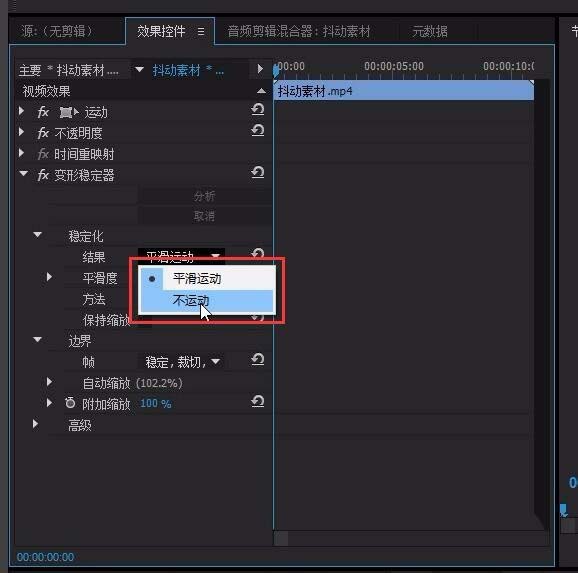The height and width of the screenshot is (573, 578).
Task: Click the horizontal zoom scrollbar handle
Action: click(281, 539)
